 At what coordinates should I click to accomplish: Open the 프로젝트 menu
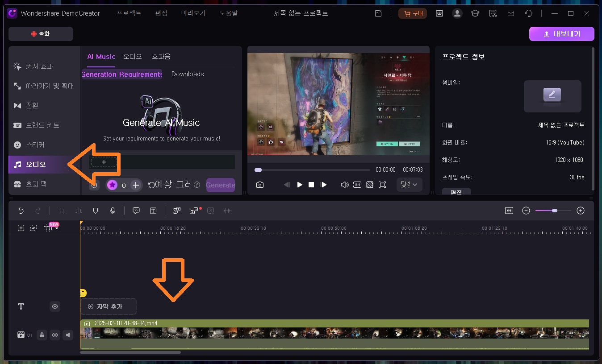[x=129, y=13]
